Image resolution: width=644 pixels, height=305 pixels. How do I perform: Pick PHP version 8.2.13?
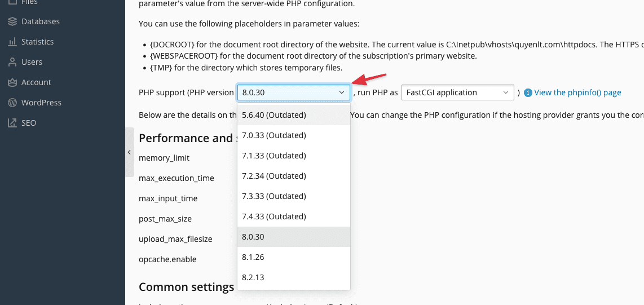click(x=253, y=277)
